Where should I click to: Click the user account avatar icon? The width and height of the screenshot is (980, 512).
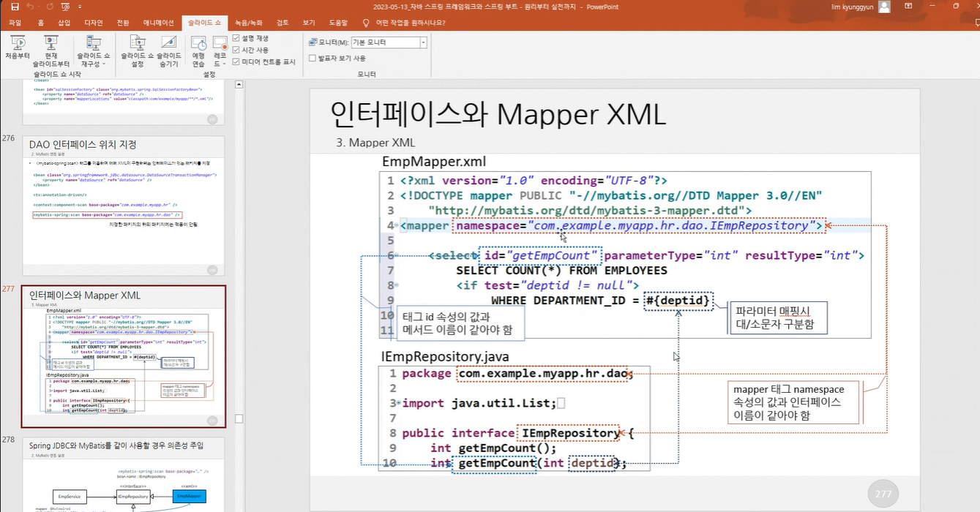pos(884,7)
